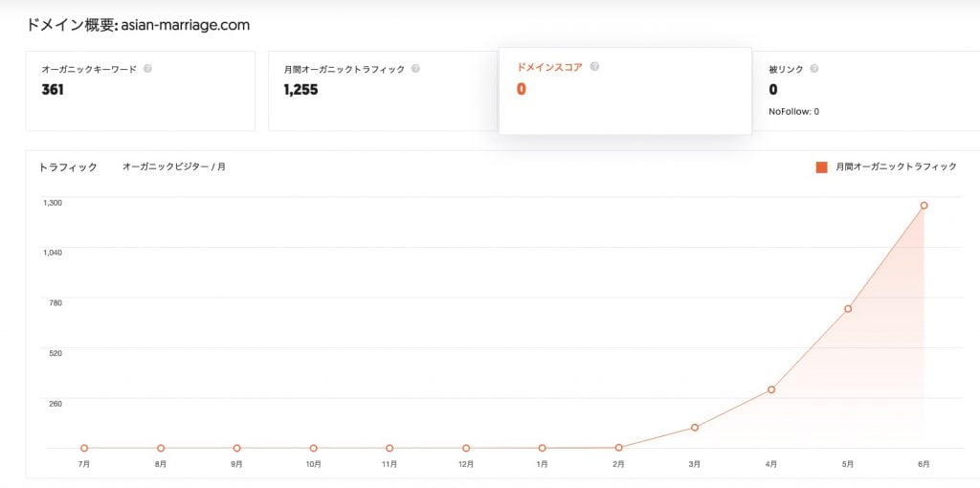This screenshot has height=488, width=980.
Task: Click the NoFollow: 0 text
Action: click(x=793, y=112)
